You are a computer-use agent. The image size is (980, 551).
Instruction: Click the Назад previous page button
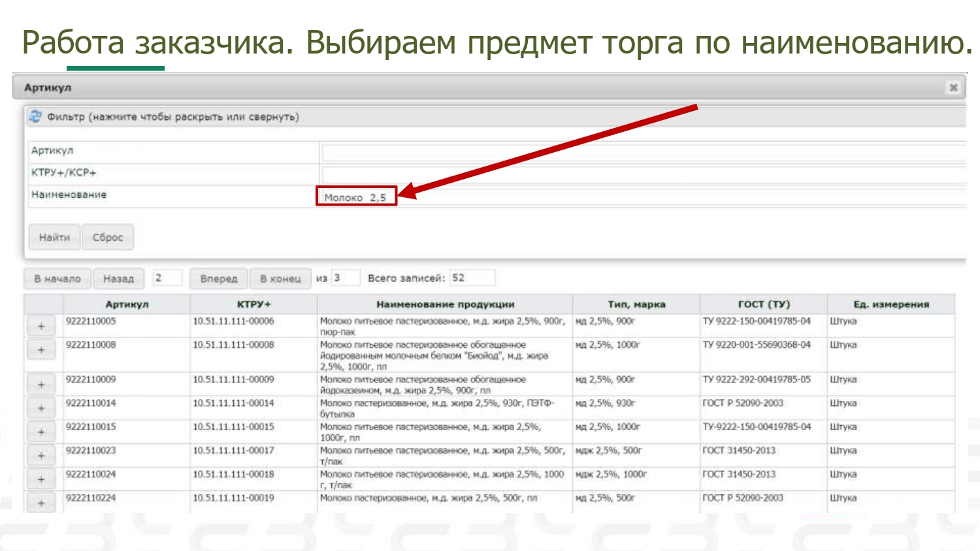(x=118, y=279)
